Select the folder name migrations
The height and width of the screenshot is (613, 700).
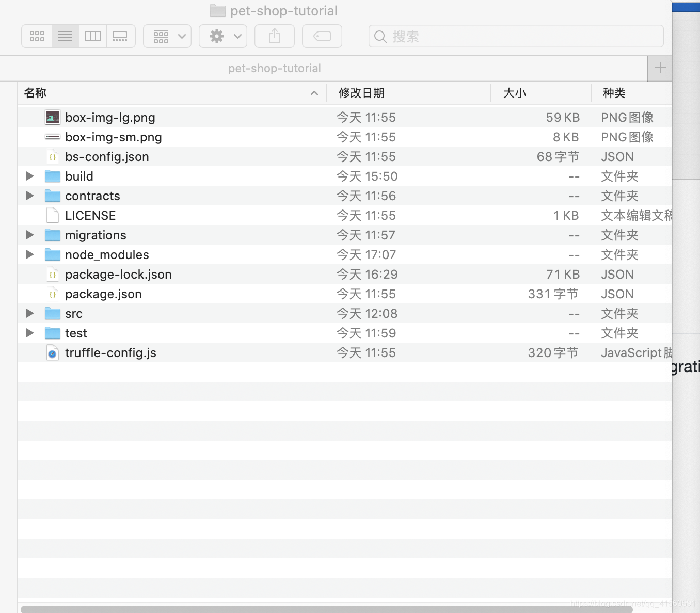[96, 235]
